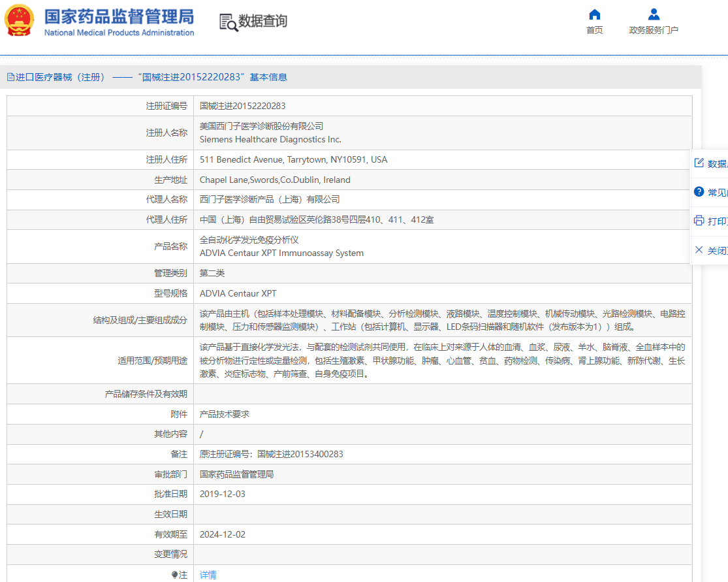Image resolution: width=728 pixels, height=582 pixels.
Task: Go to 首页 home icon
Action: tap(594, 14)
